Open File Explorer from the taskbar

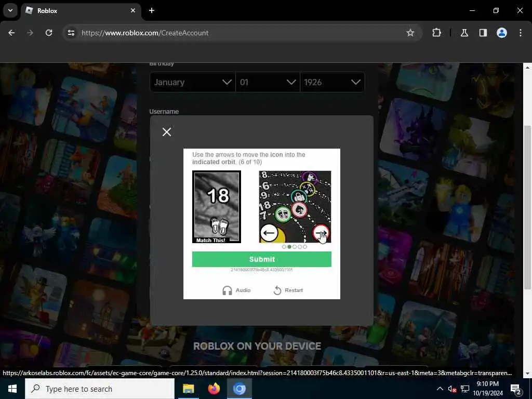click(188, 389)
